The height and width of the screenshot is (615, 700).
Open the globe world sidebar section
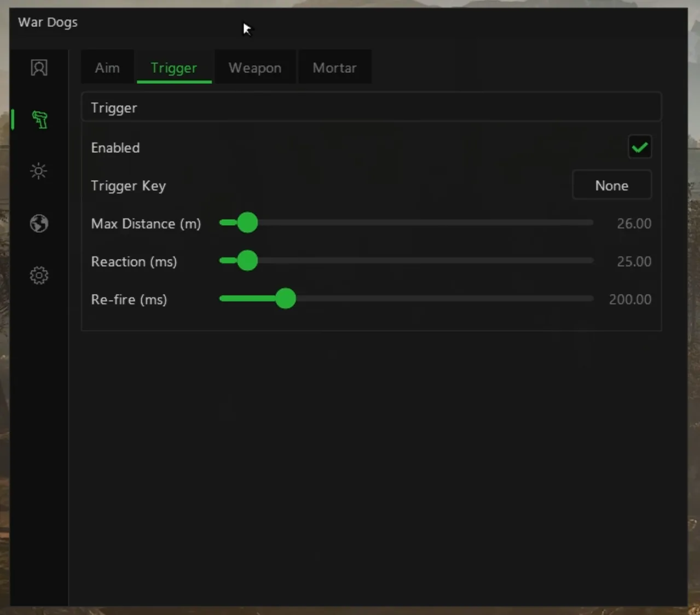pyautogui.click(x=39, y=223)
